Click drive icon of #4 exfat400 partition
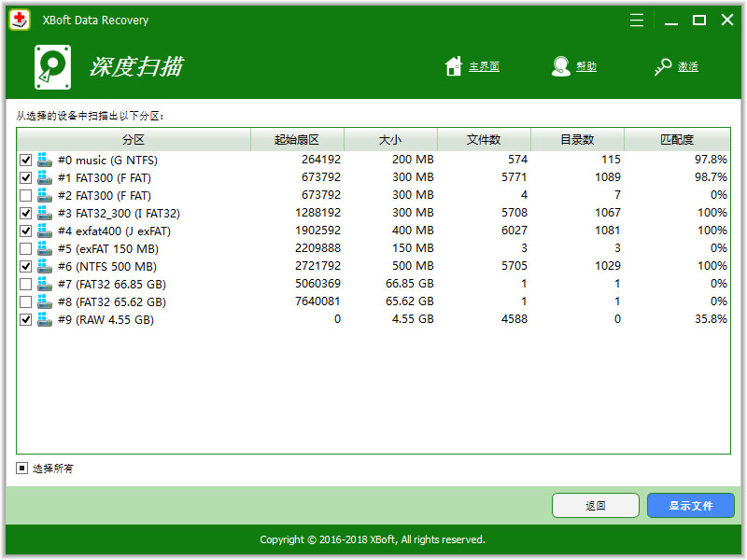 44,231
